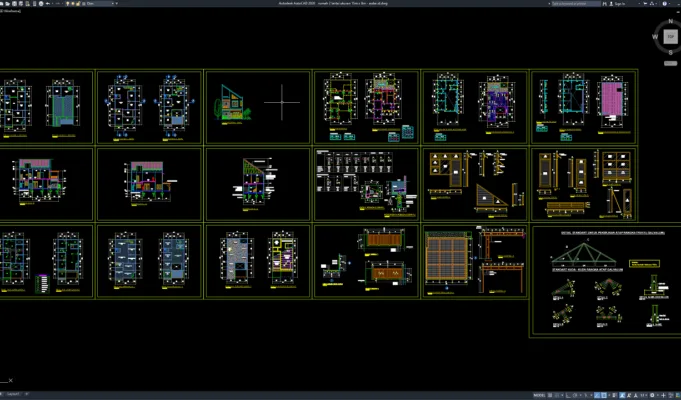Click the Open file icon in Quick Access toolbar
This screenshot has height=400, width=681.
[x=7, y=3]
